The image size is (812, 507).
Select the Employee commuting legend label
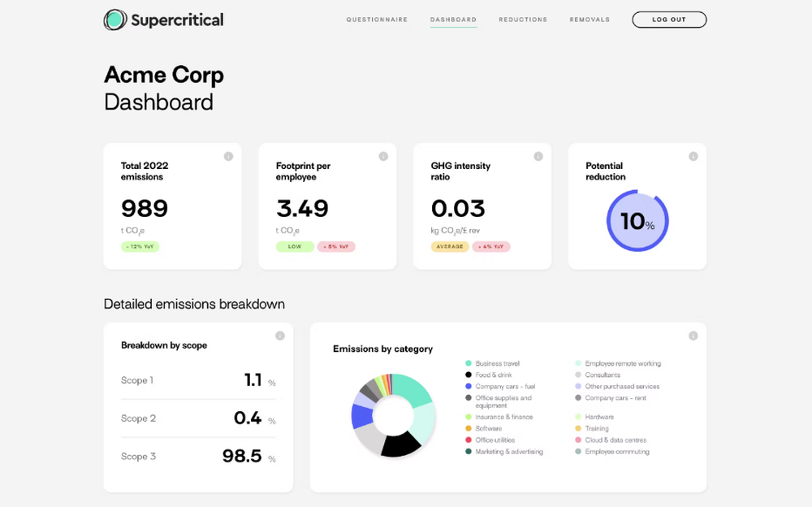click(617, 452)
